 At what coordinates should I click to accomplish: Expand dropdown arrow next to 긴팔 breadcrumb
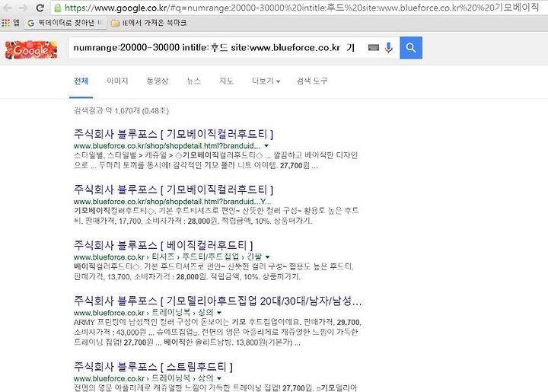point(267,257)
